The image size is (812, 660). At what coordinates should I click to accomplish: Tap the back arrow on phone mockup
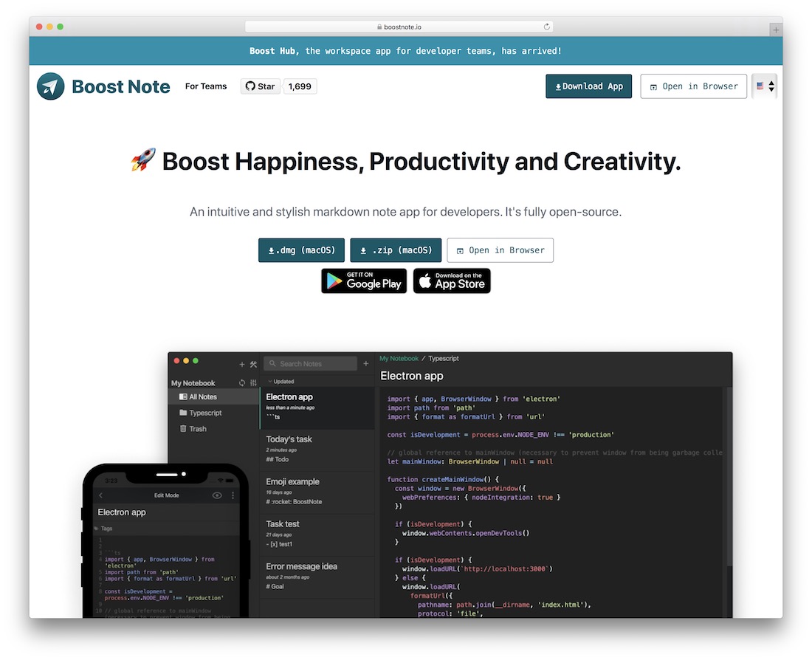pos(101,495)
